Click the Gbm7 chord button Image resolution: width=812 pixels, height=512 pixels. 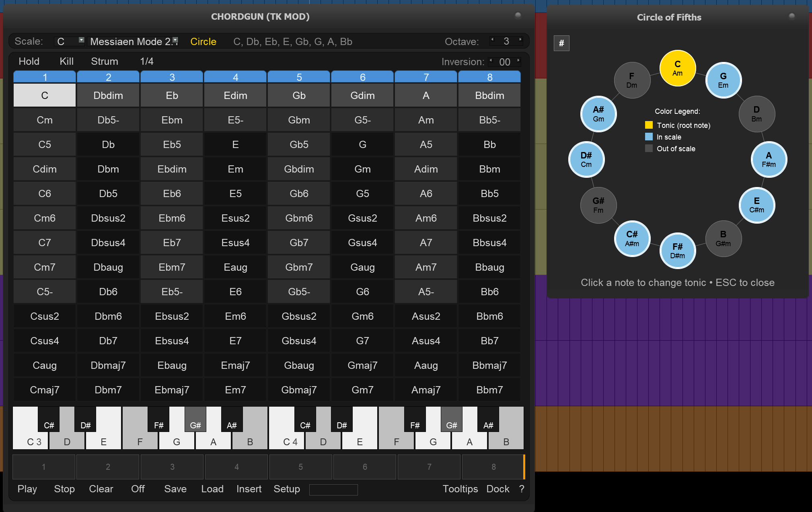point(299,267)
